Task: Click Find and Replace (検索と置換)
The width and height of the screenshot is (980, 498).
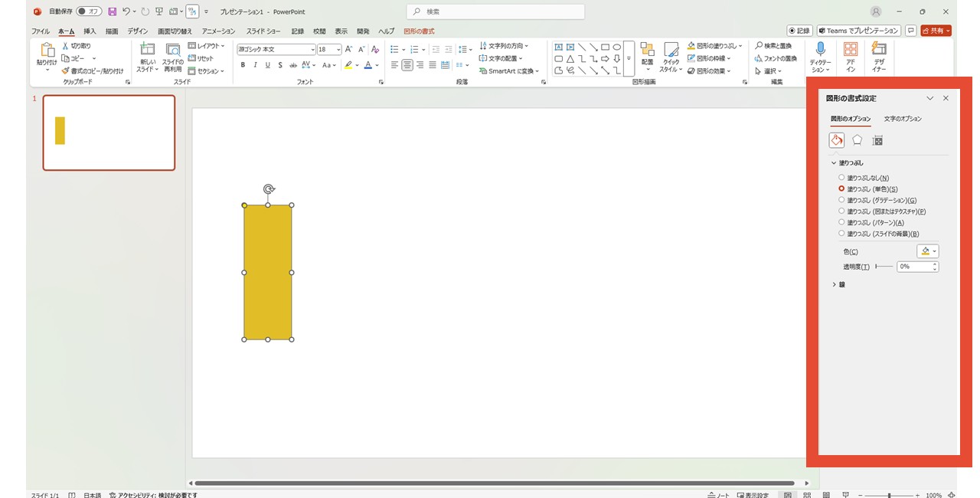Action: coord(773,46)
